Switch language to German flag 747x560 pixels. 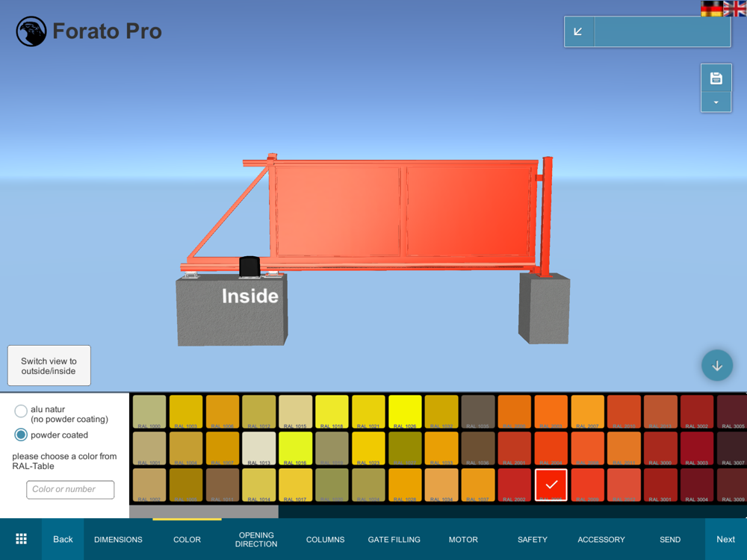712,8
